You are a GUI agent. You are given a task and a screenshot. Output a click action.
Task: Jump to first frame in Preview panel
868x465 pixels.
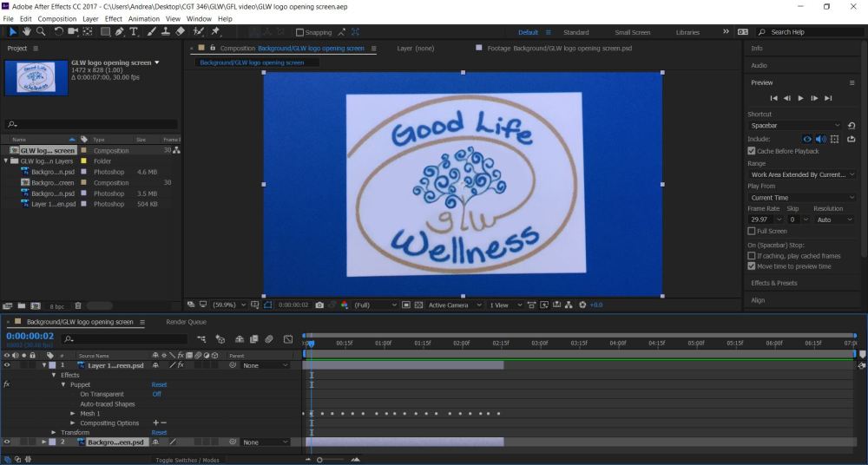(774, 98)
